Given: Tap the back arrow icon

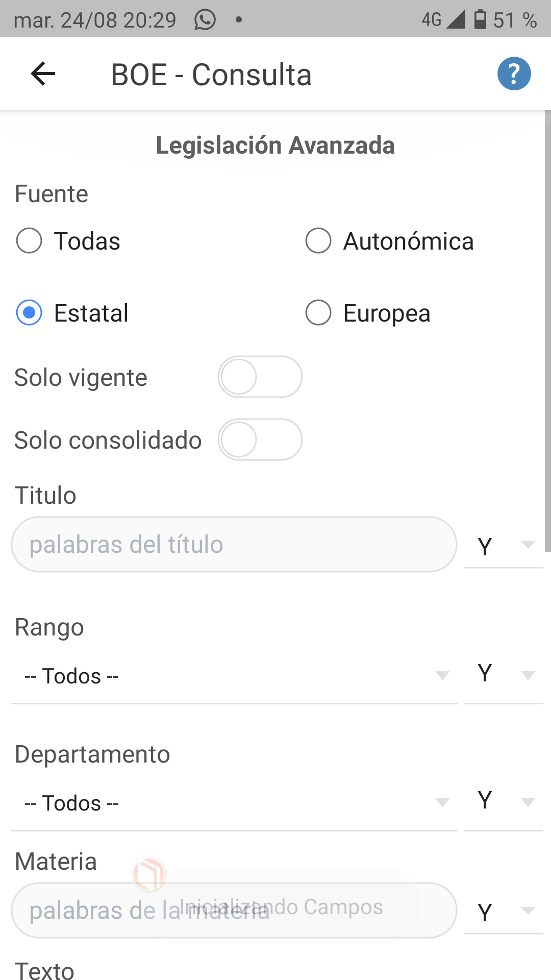Looking at the screenshot, I should click(43, 74).
